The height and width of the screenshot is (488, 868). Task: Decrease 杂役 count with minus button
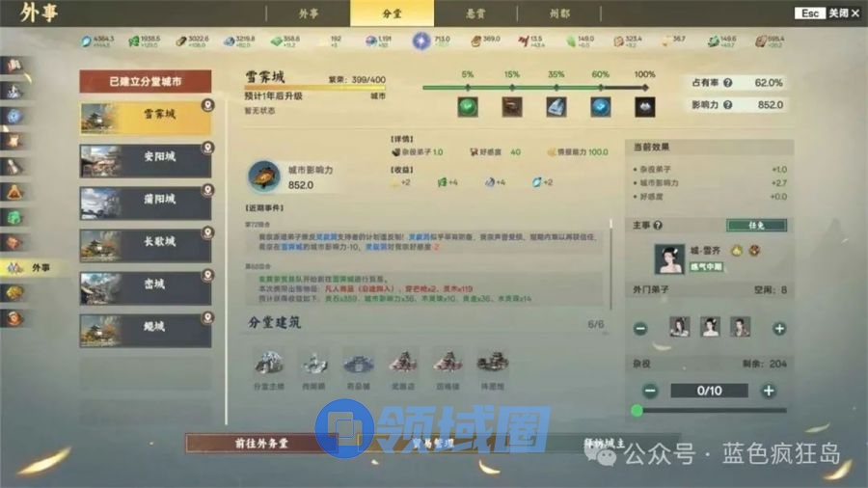650,391
